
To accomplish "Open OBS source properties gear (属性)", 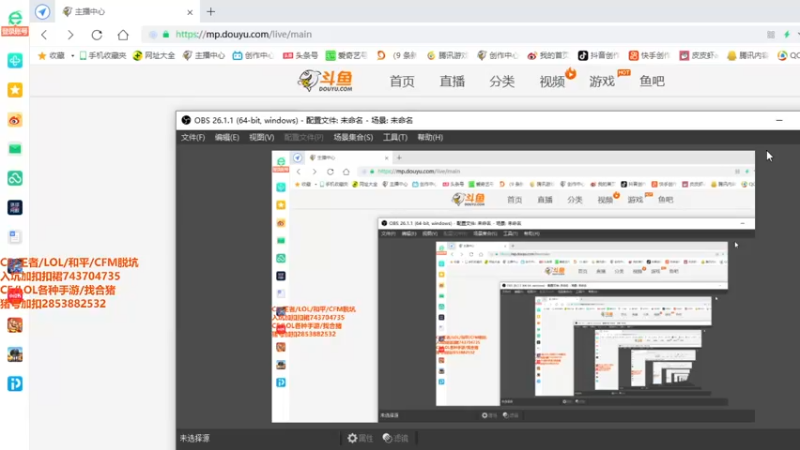I will (360, 438).
